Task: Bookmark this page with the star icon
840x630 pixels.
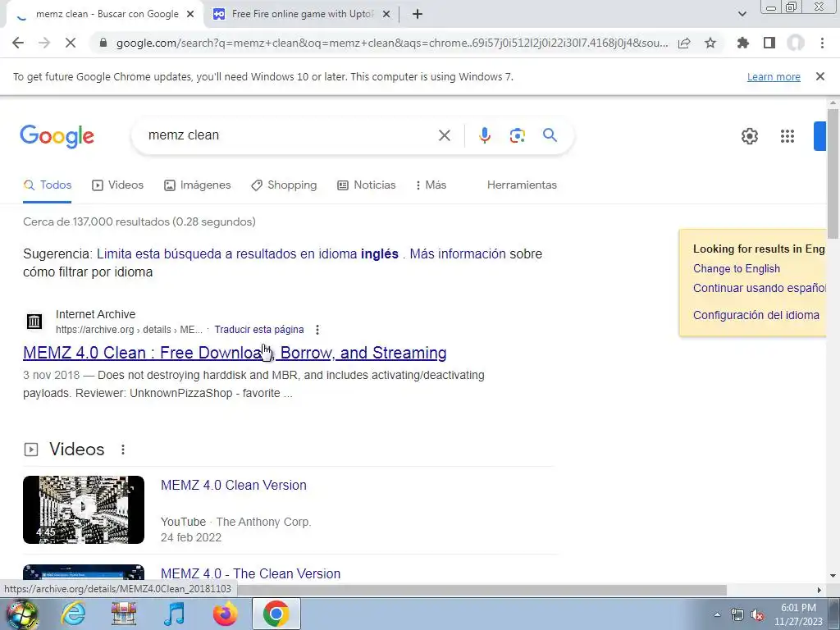Action: (x=710, y=43)
